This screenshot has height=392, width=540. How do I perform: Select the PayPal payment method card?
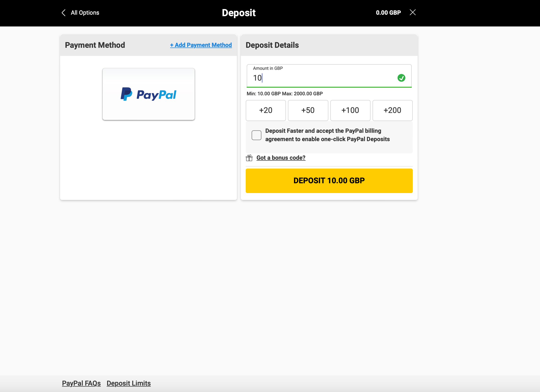click(149, 94)
